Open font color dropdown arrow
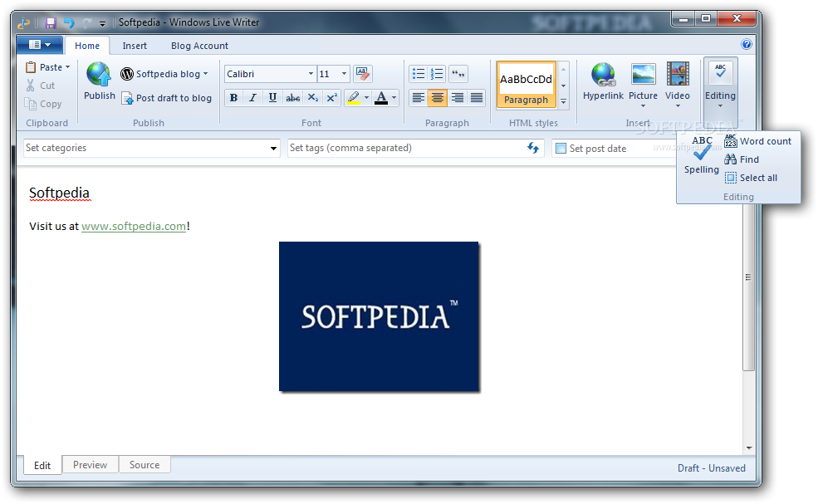Image resolution: width=818 pixels, height=504 pixels. 394,98
